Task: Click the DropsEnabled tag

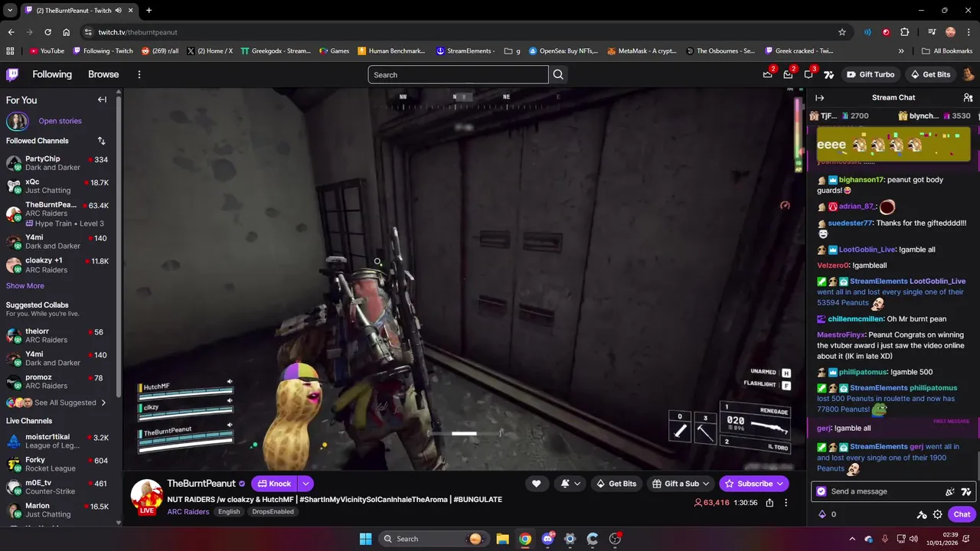Action: (x=273, y=512)
